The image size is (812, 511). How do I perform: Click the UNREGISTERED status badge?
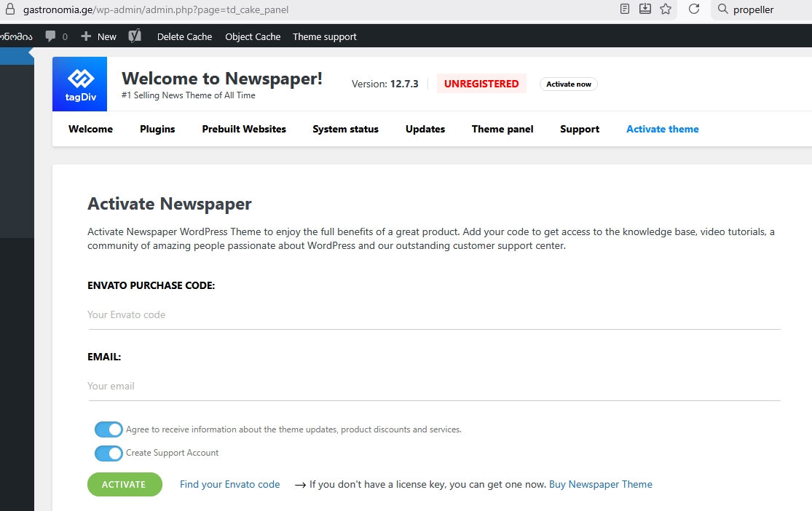(x=481, y=84)
